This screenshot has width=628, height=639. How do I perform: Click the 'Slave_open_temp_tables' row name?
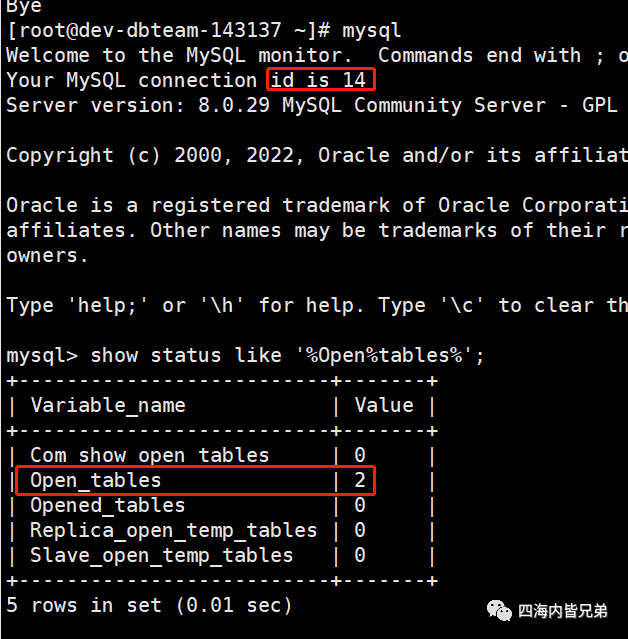[162, 556]
